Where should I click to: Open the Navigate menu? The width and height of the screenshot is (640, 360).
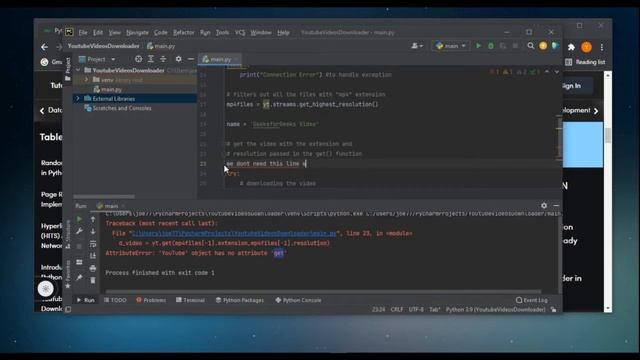[137, 33]
